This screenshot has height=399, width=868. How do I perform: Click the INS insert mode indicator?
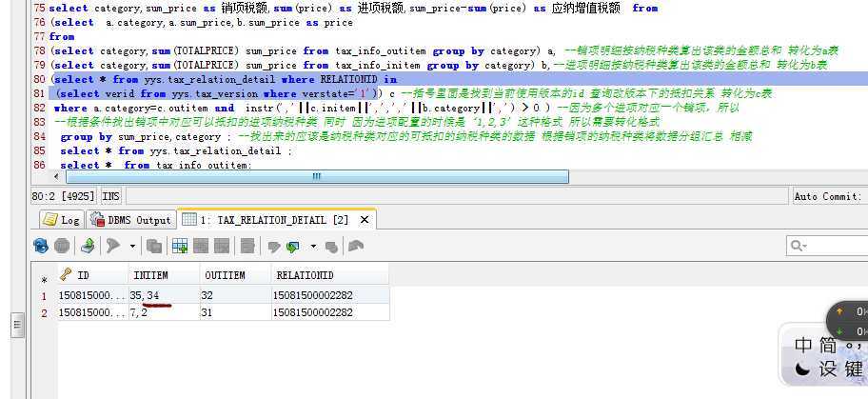pyautogui.click(x=111, y=196)
